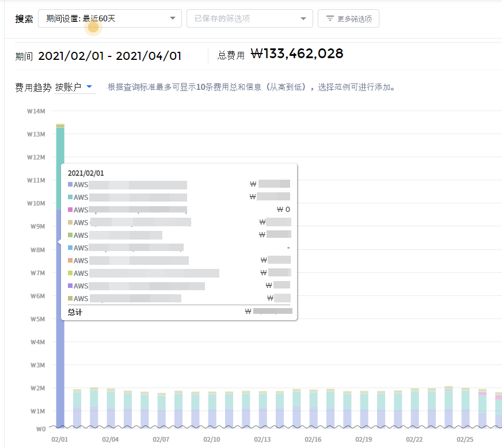Click the period range 2021/02/01 - 2021/04/01

tap(109, 56)
